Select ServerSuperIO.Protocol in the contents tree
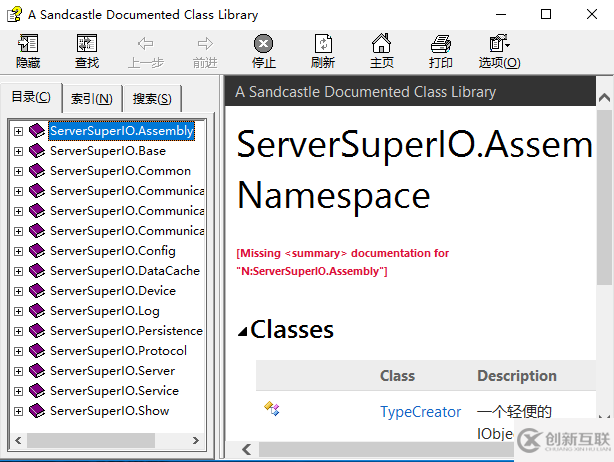 click(x=118, y=351)
